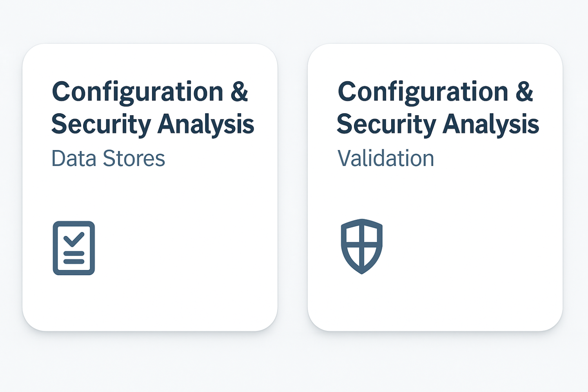Click the ampersand in the Data Stores tile title
Image resolution: width=588 pixels, height=392 pixels.
click(239, 92)
